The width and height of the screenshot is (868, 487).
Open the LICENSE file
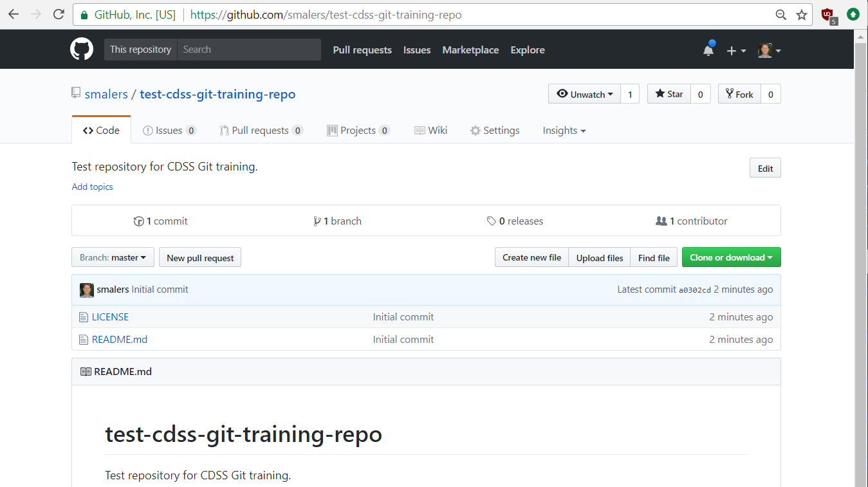[110, 317]
